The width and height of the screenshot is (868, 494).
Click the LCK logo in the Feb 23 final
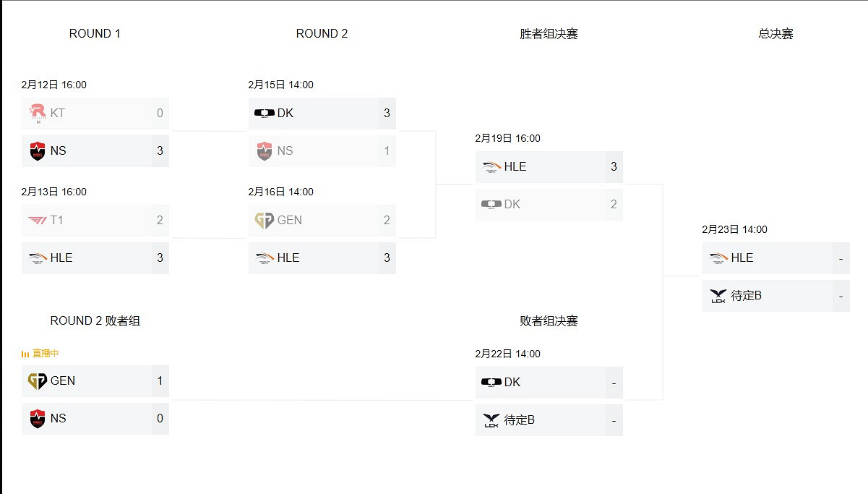click(x=718, y=296)
